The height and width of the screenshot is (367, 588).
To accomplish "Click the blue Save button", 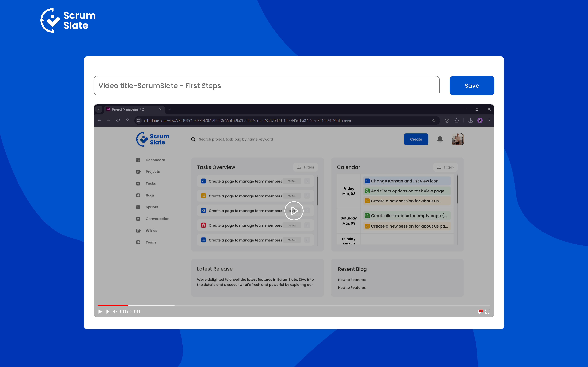I will pos(472,86).
